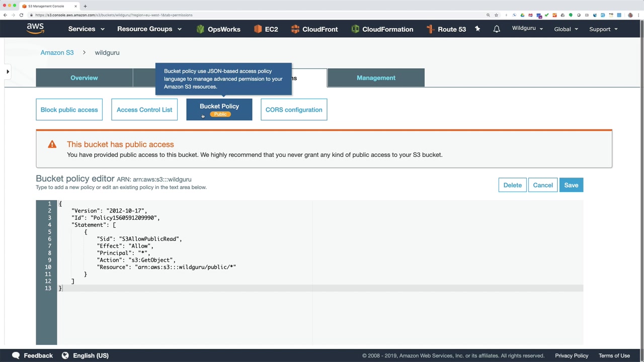Viewport: 644px width, 362px height.
Task: Click the pin shortcuts icon
Action: click(x=477, y=29)
